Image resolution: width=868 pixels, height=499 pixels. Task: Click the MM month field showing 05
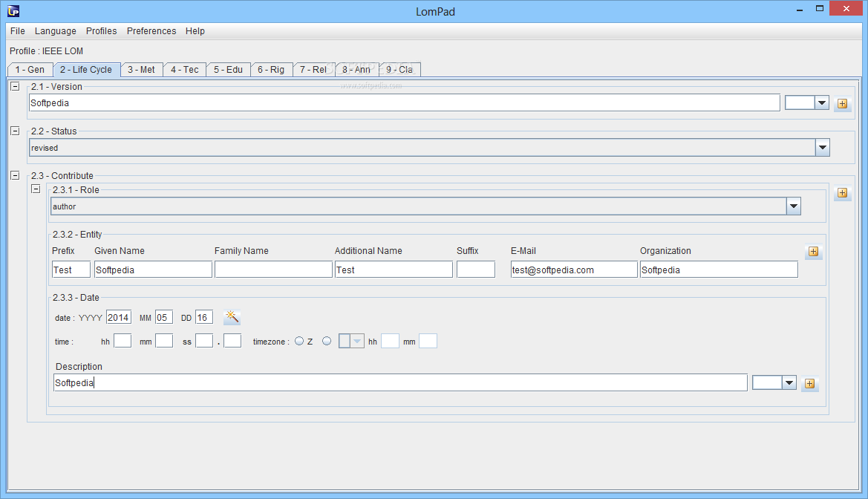coord(164,317)
